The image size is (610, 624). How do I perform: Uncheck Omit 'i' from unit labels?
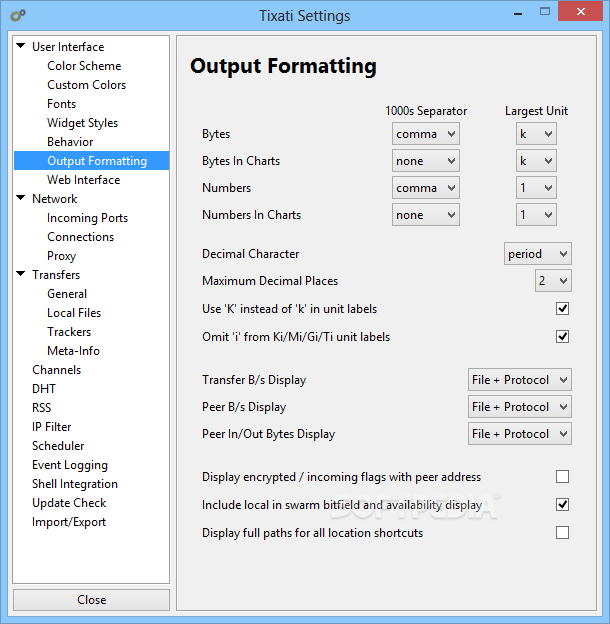pyautogui.click(x=562, y=337)
